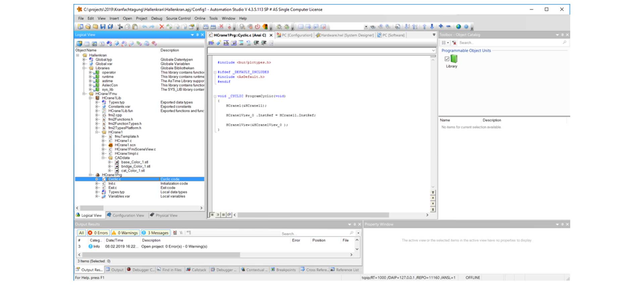The height and width of the screenshot is (285, 644).
Task: Switch to the Hardware.hwl [System Designer] tab
Action: pyautogui.click(x=344, y=35)
